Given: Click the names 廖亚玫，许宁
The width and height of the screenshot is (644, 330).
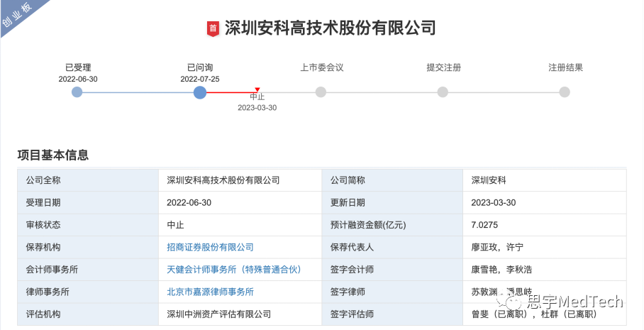Looking at the screenshot, I should click(x=497, y=248).
